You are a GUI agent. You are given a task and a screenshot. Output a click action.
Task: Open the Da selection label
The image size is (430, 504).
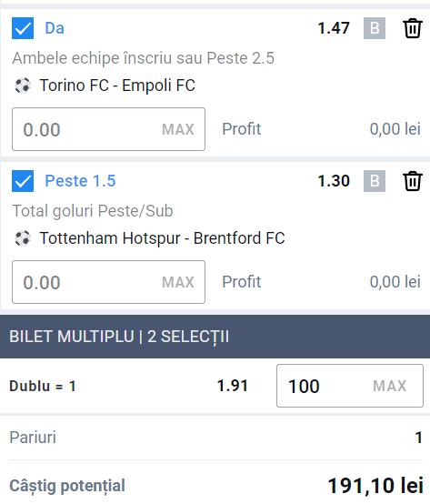coord(55,28)
